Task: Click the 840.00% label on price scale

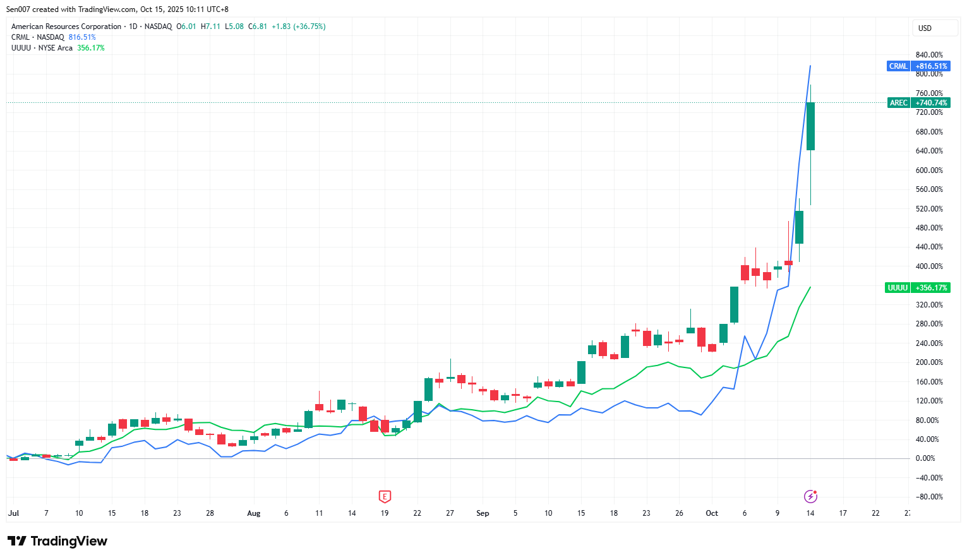Action: [929, 55]
